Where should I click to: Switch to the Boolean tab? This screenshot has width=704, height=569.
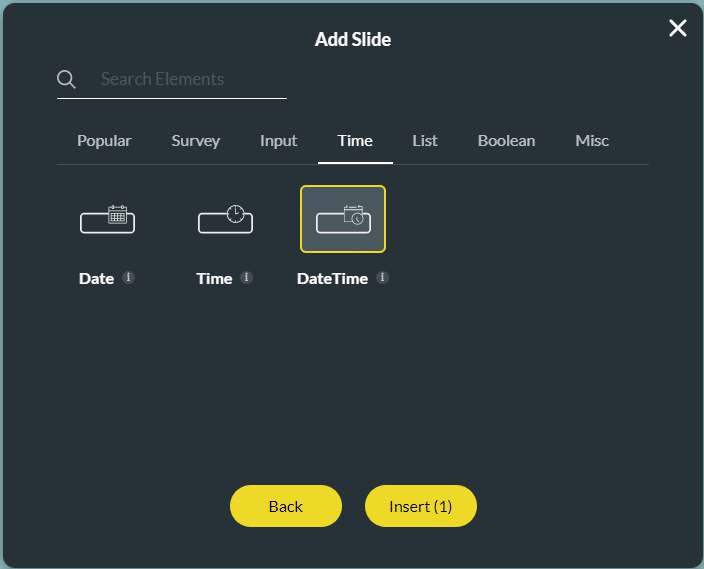point(506,141)
